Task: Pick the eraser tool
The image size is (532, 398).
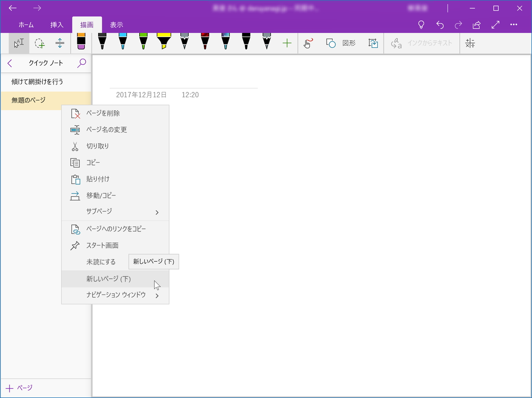Action: pyautogui.click(x=81, y=42)
